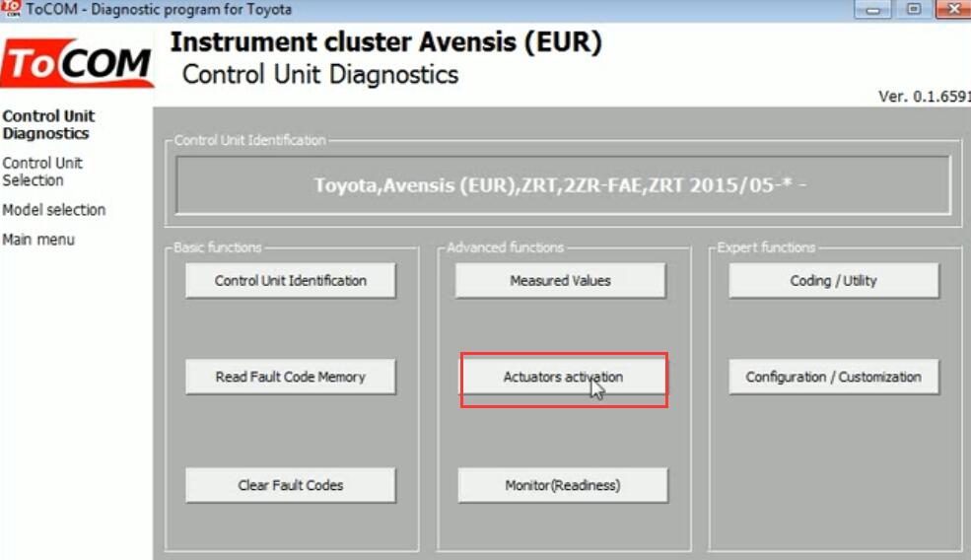Select Clear Fault Codes button
Image resolution: width=971 pixels, height=560 pixels.
click(x=290, y=485)
